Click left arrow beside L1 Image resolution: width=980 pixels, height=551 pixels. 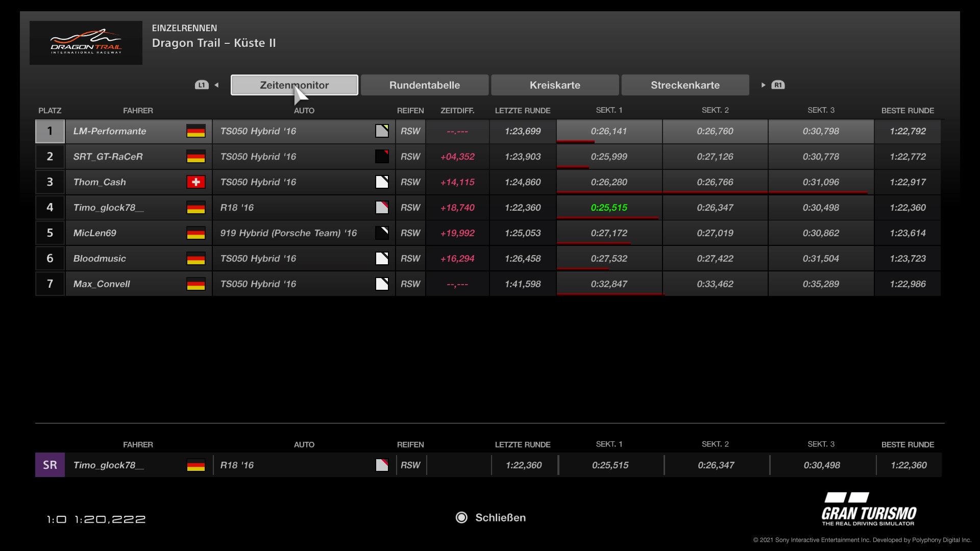pos(217,85)
